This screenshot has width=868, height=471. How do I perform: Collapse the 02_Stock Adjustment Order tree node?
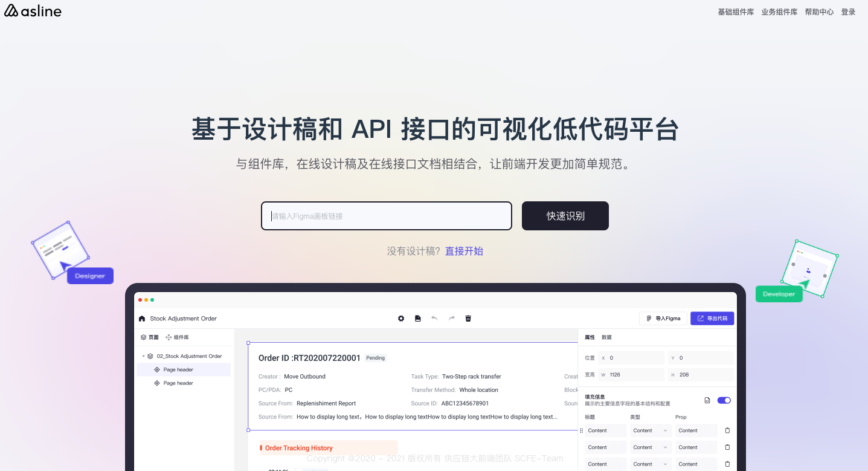[144, 356]
